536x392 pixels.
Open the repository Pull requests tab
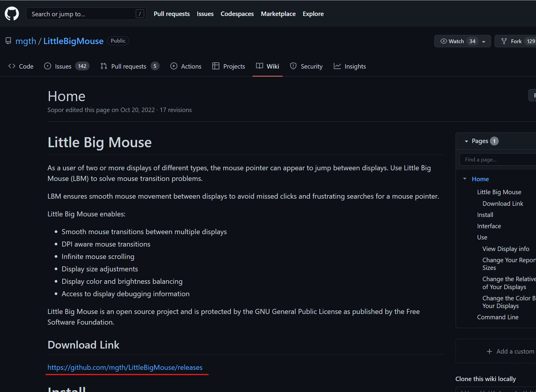(130, 66)
